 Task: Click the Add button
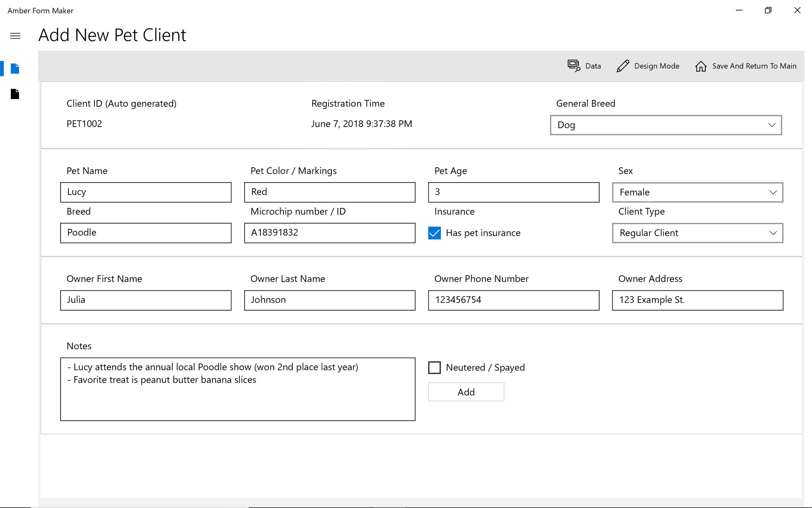(466, 392)
